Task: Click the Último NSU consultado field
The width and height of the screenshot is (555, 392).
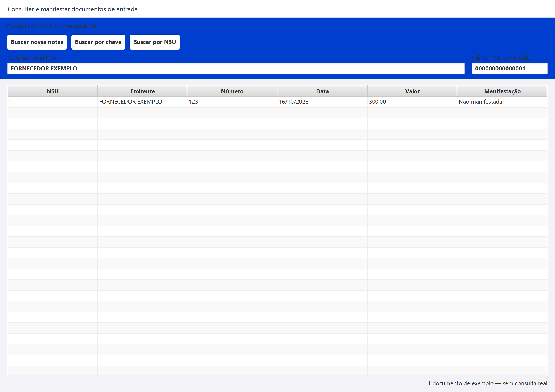Action: coord(509,68)
